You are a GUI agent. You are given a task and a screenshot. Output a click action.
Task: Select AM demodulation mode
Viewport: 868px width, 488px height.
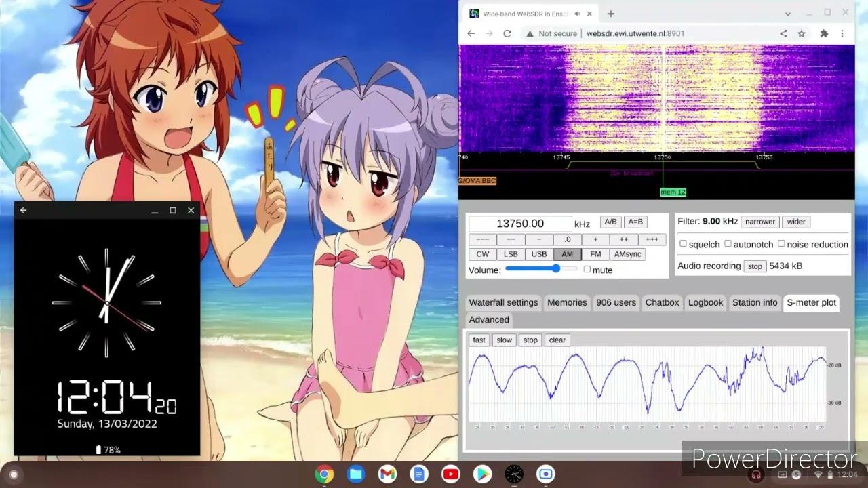pyautogui.click(x=567, y=254)
